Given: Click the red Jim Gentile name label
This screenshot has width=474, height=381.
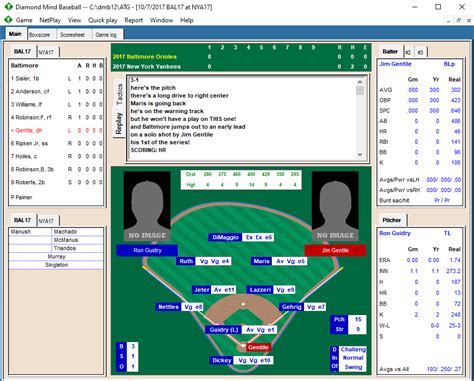Looking at the screenshot, I should (x=335, y=250).
